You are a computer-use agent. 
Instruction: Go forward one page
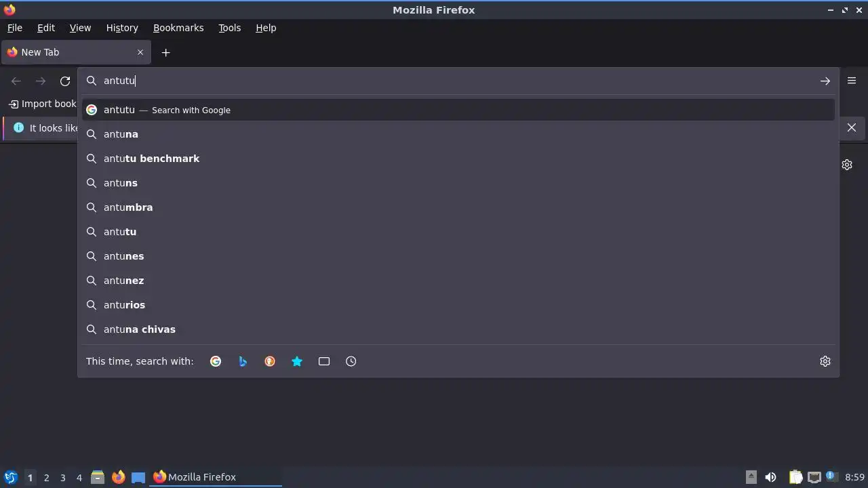[41, 81]
